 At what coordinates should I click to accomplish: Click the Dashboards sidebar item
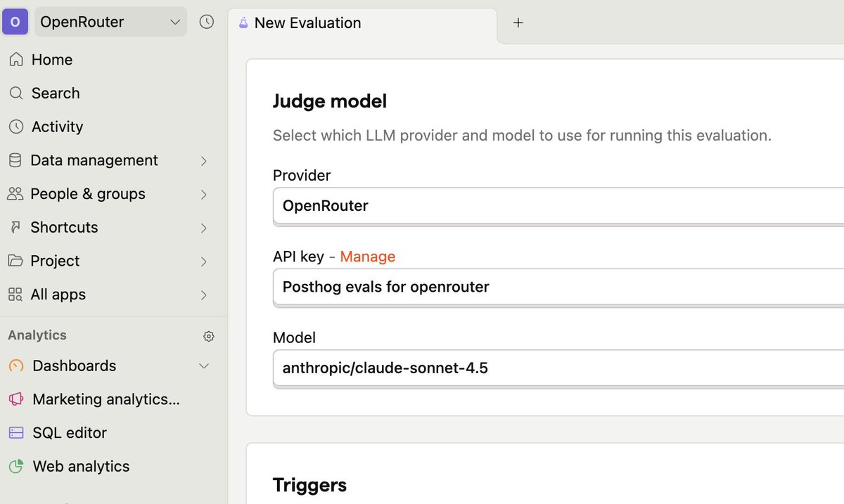point(74,366)
